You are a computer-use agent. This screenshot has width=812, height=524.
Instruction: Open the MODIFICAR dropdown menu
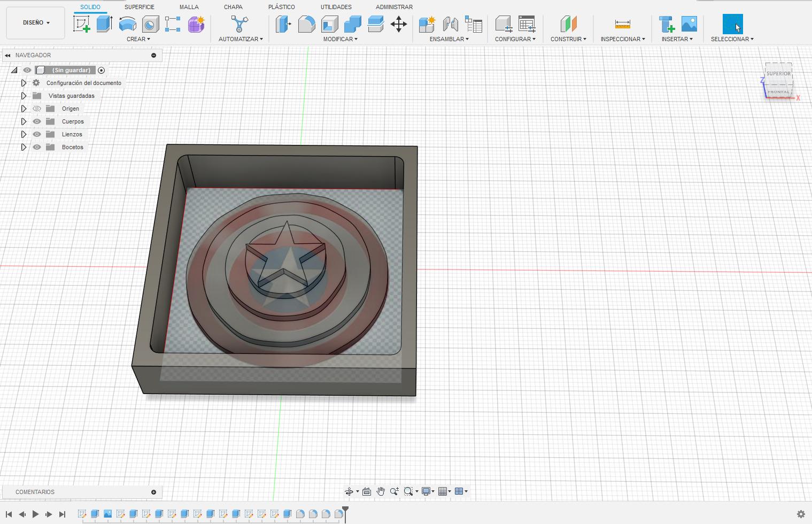click(341, 39)
